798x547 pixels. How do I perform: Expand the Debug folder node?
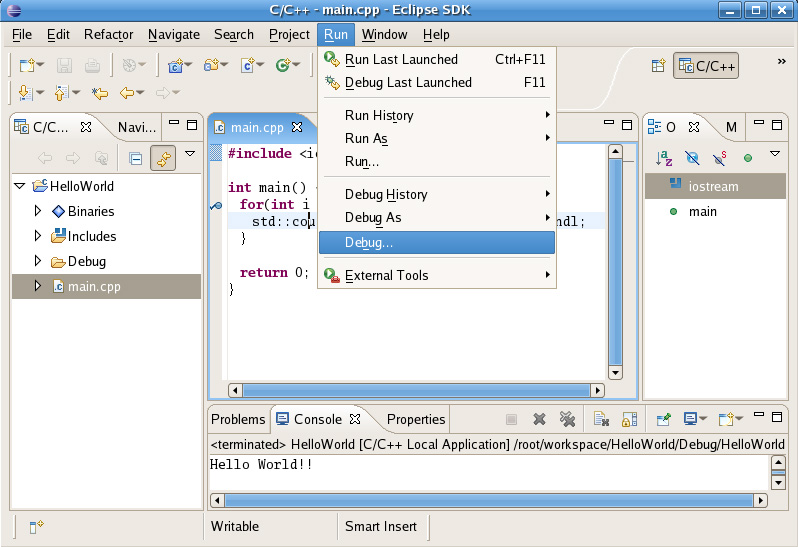38,261
